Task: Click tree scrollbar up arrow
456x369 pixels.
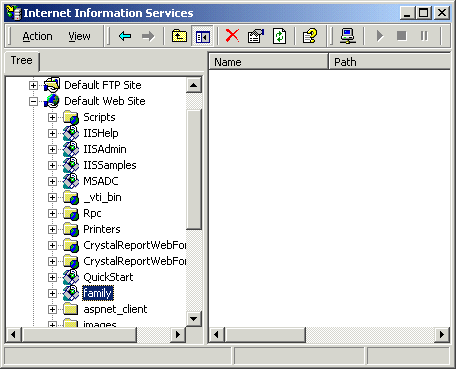Action: pos(194,85)
